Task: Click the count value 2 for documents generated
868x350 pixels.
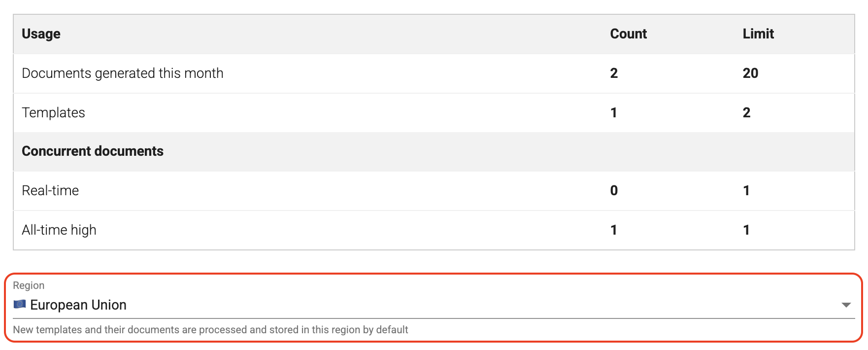Action: pyautogui.click(x=613, y=73)
